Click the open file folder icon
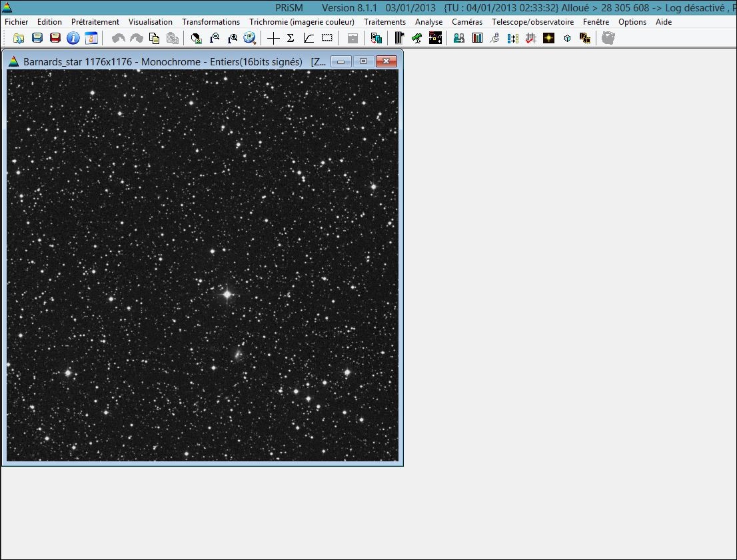This screenshot has height=560, width=737. click(19, 38)
